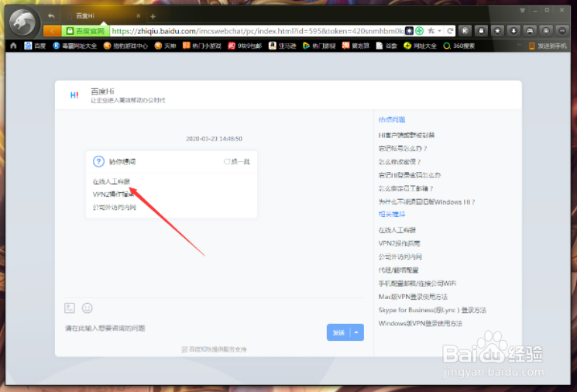Open the emoji picker smiley icon

click(x=88, y=308)
